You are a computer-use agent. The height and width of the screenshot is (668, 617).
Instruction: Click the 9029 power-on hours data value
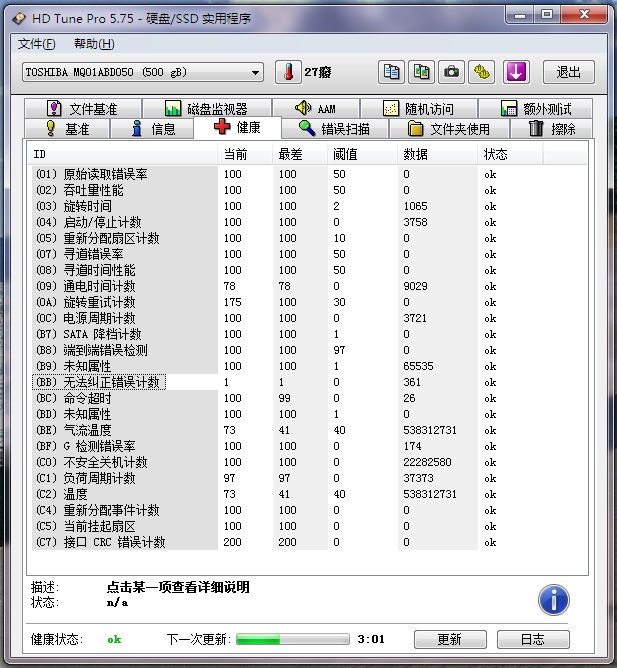[x=415, y=286]
